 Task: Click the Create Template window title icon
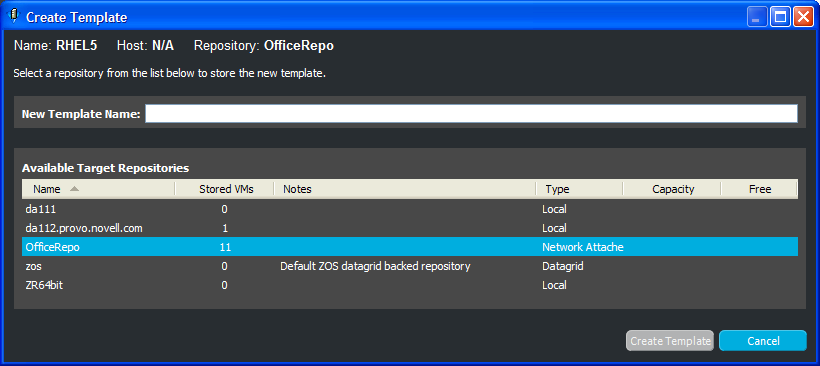pos(14,17)
